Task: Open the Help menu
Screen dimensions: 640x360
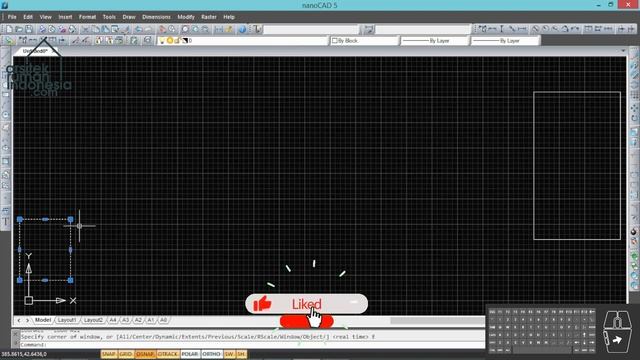Action: (x=229, y=17)
